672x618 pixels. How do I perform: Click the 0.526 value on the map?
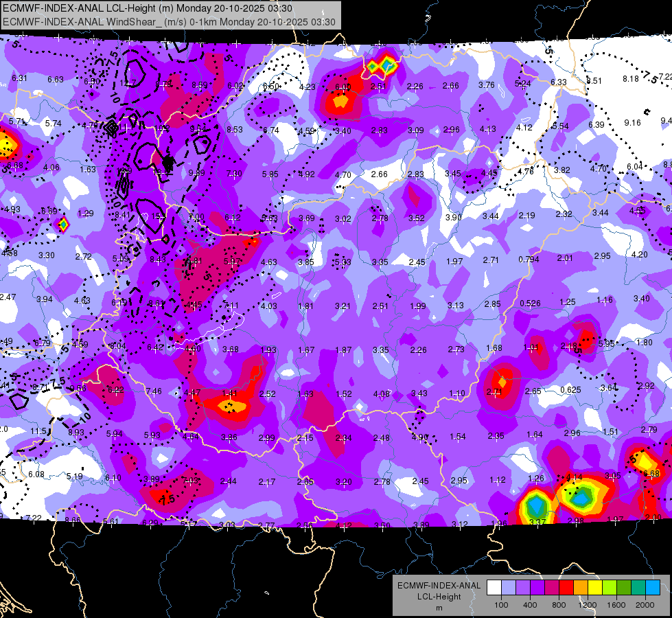pos(530,304)
